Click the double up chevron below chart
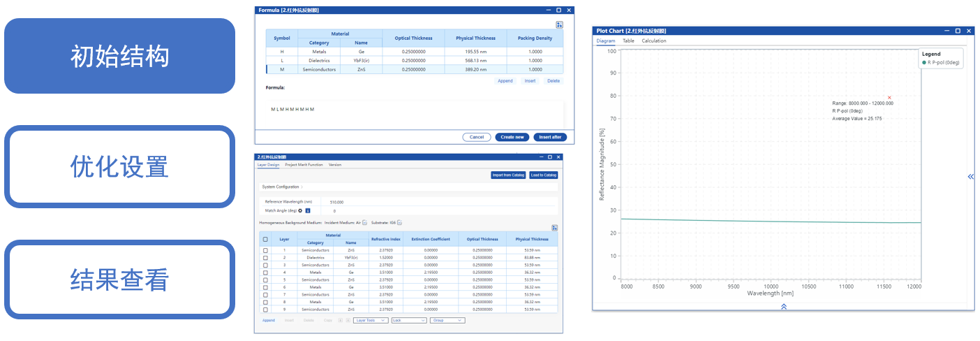Viewport: 980px width, 341px height. 784,306
